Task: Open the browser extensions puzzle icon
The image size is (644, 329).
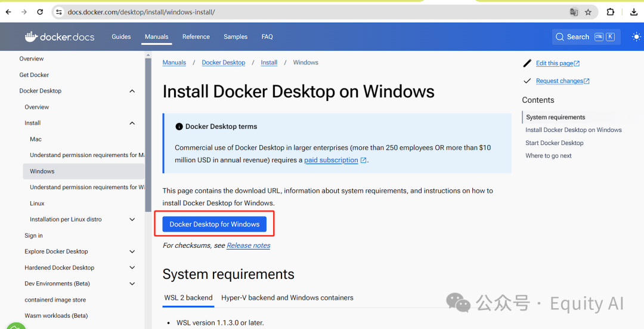Action: [x=611, y=12]
